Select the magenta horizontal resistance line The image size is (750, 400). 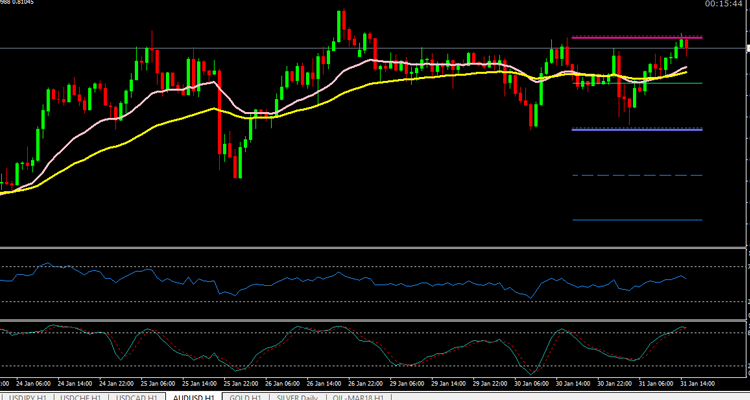620,38
